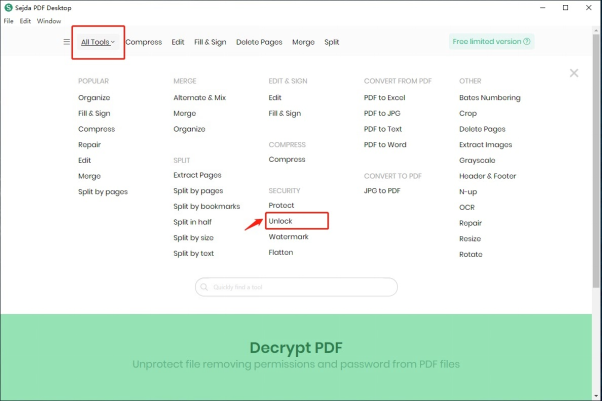The image size is (602, 401).
Task: Open Edit under Popular
Action: tap(84, 160)
